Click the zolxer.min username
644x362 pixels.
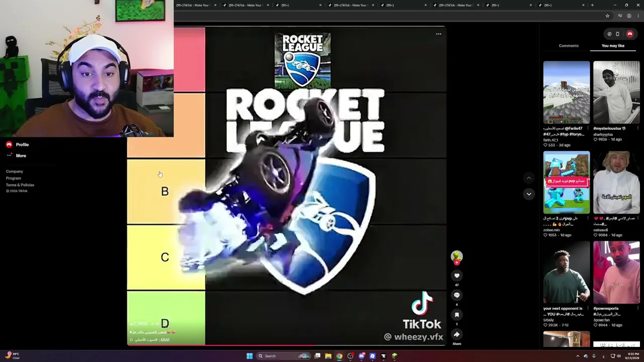pos(552,230)
